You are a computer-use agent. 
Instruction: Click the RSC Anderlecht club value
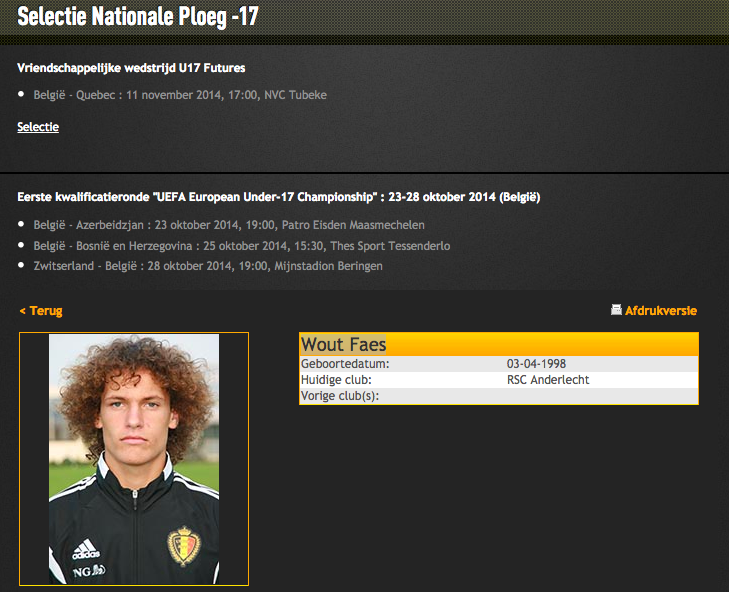coord(548,380)
